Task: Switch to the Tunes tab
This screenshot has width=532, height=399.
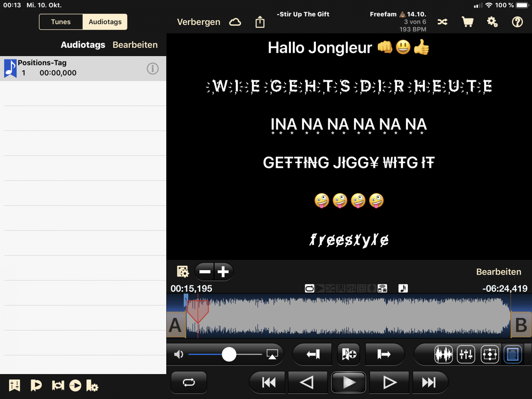Action: (x=61, y=22)
